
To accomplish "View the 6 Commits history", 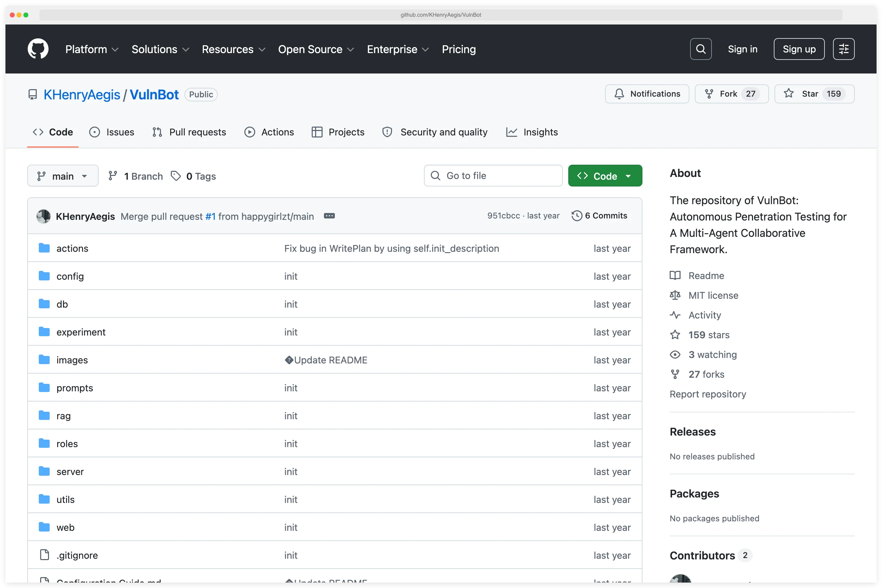I will [599, 216].
